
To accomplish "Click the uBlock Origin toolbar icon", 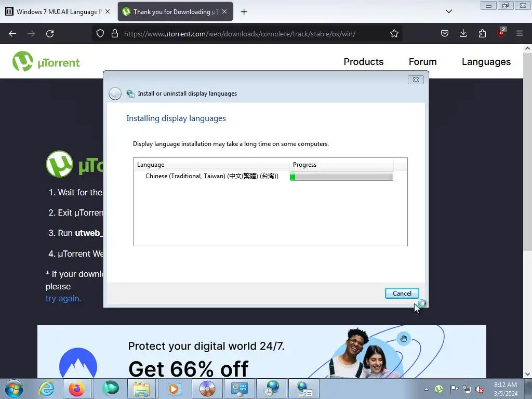I will tap(501, 33).
